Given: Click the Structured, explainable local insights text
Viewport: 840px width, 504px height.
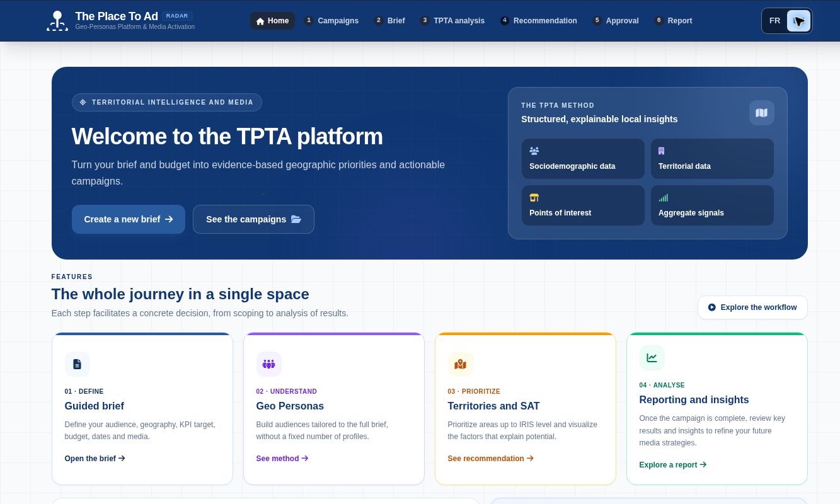Looking at the screenshot, I should click(599, 119).
